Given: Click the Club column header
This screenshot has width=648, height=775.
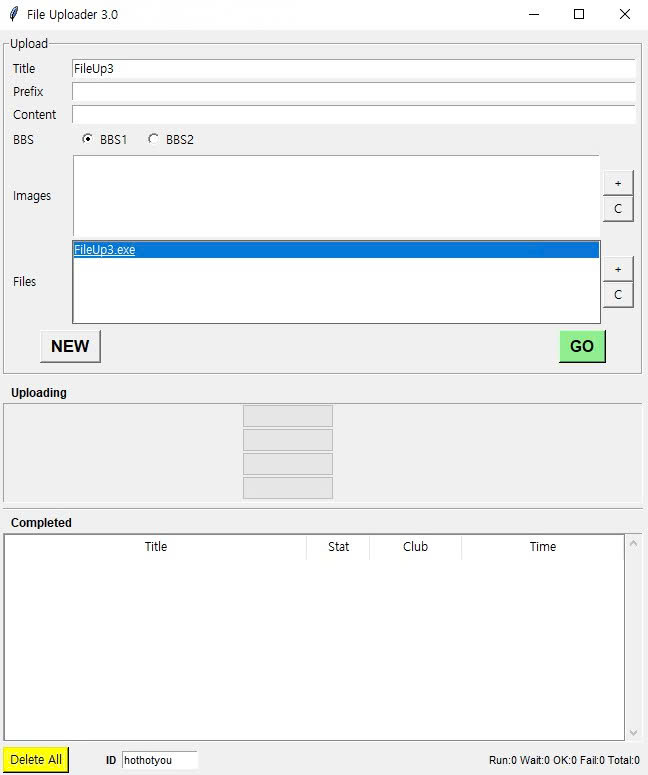Looking at the screenshot, I should pyautogui.click(x=415, y=547).
